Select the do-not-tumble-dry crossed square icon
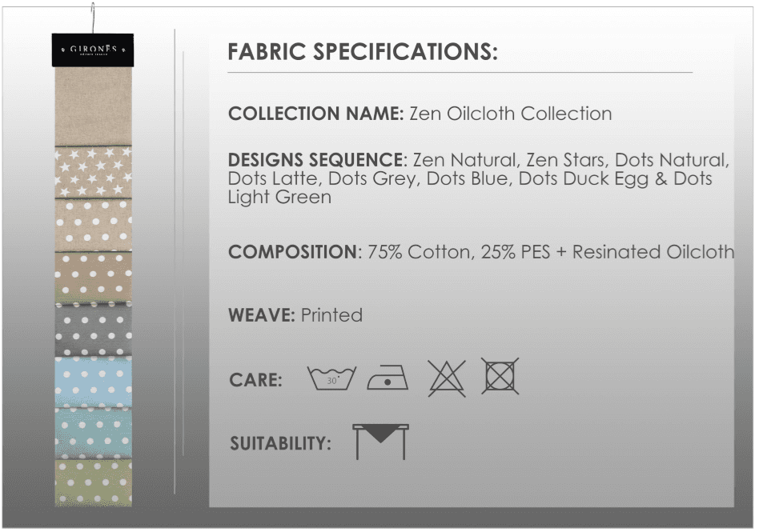Image resolution: width=759 pixels, height=532 pixels. coord(500,376)
